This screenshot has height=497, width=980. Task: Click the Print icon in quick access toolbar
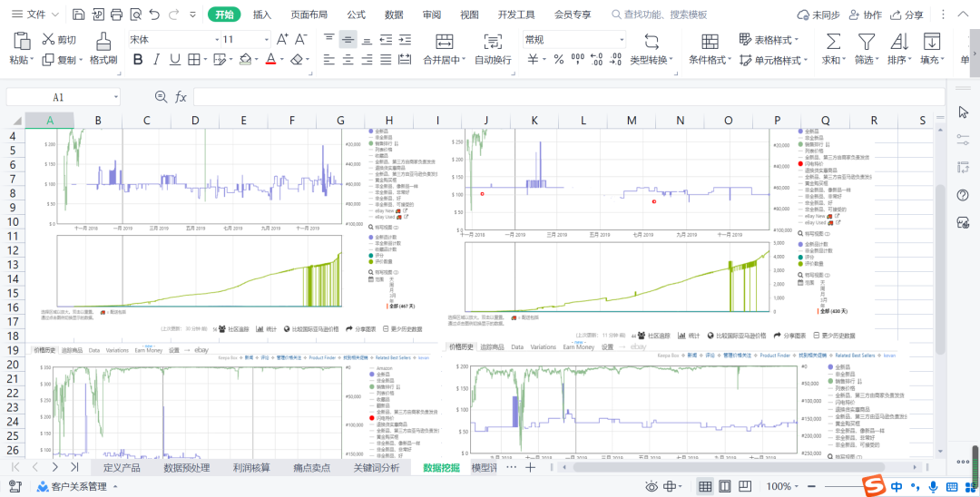point(116,15)
